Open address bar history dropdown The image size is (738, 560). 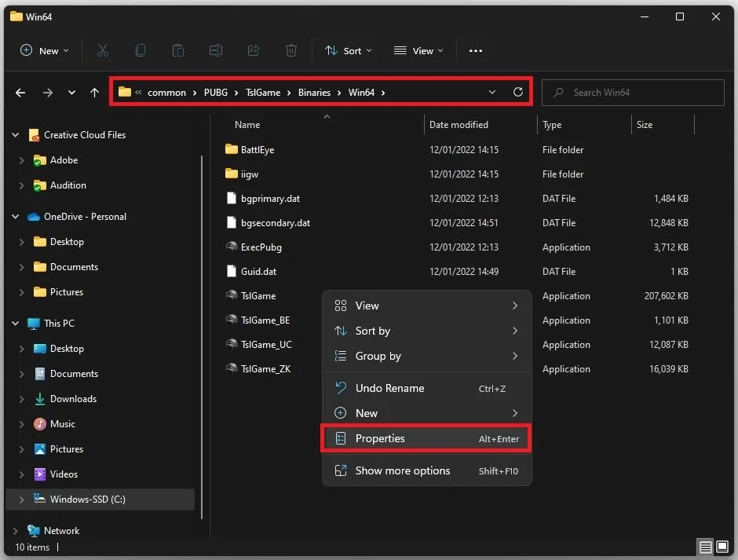coord(491,93)
